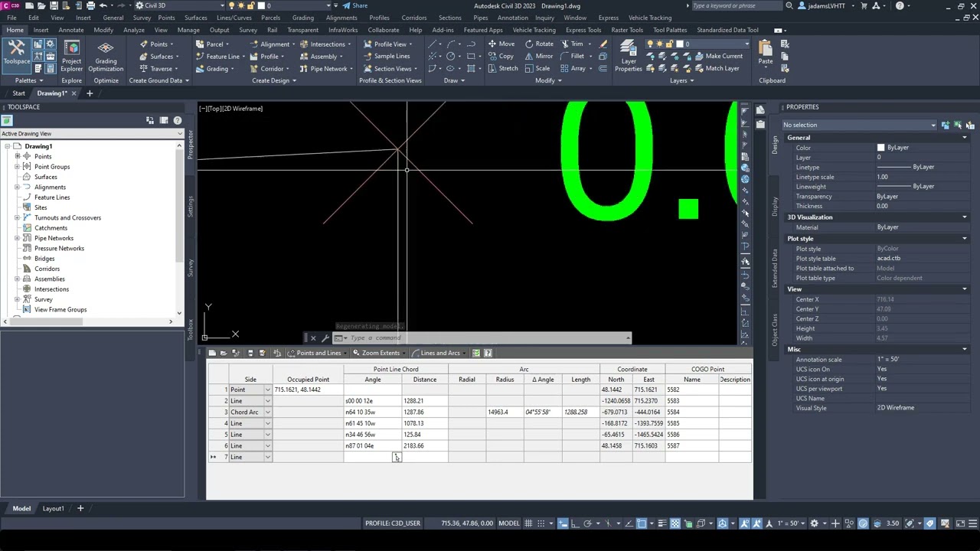Click the line draw tool
This screenshot has height=551, width=980.
433,44
